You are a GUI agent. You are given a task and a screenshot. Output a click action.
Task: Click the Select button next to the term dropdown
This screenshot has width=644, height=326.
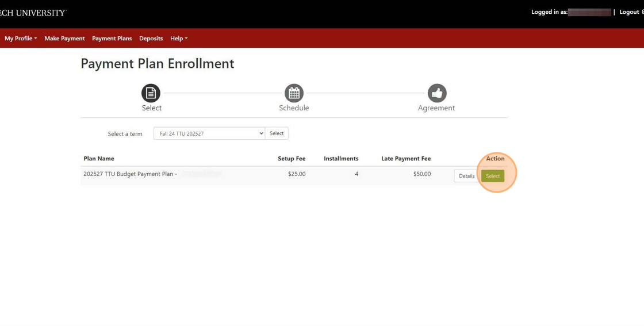(277, 133)
